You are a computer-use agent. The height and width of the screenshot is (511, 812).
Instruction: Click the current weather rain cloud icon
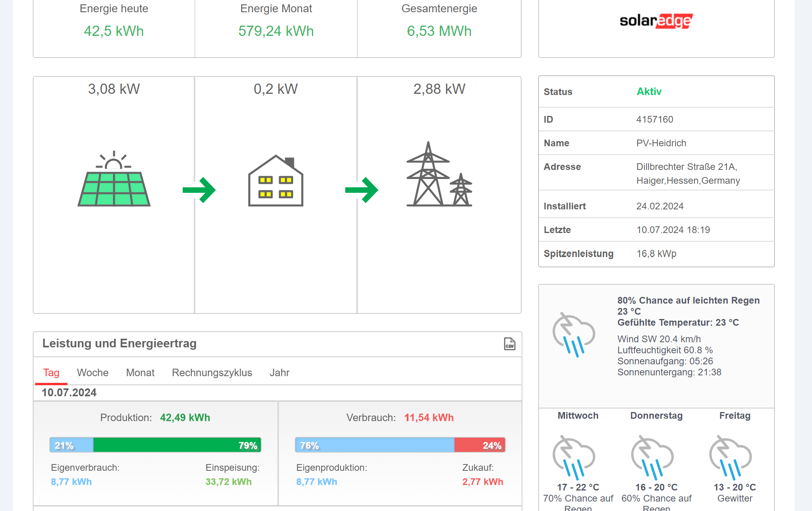[574, 335]
